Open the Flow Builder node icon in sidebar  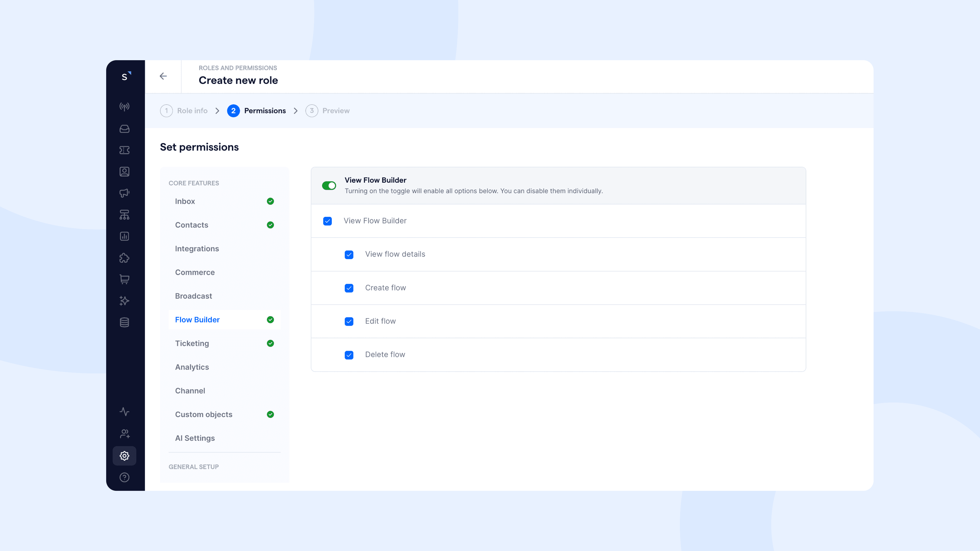point(124,215)
